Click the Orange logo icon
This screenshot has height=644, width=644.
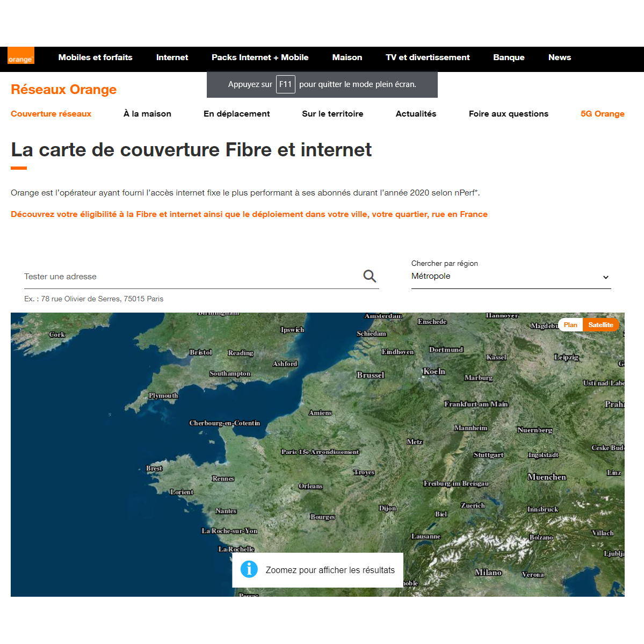coord(21,56)
